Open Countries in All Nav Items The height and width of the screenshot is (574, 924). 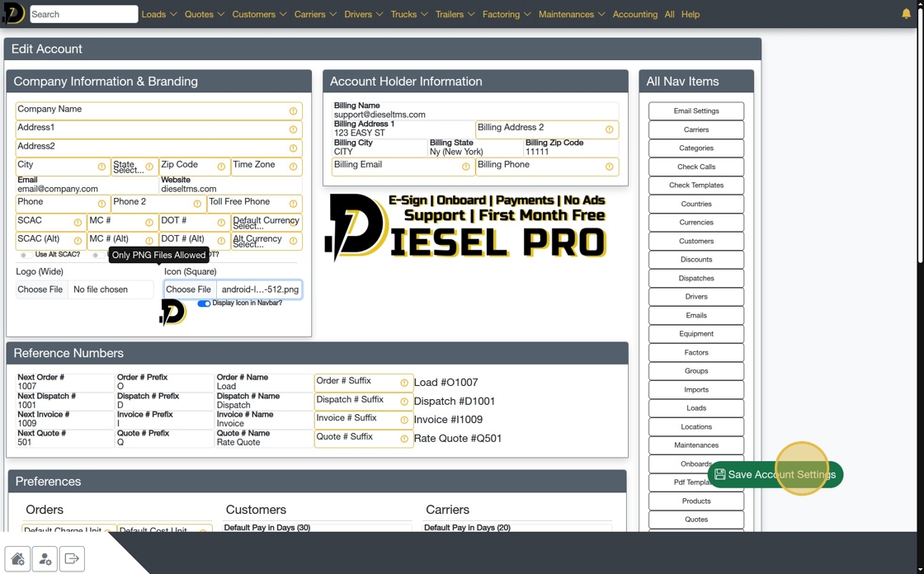coord(696,204)
